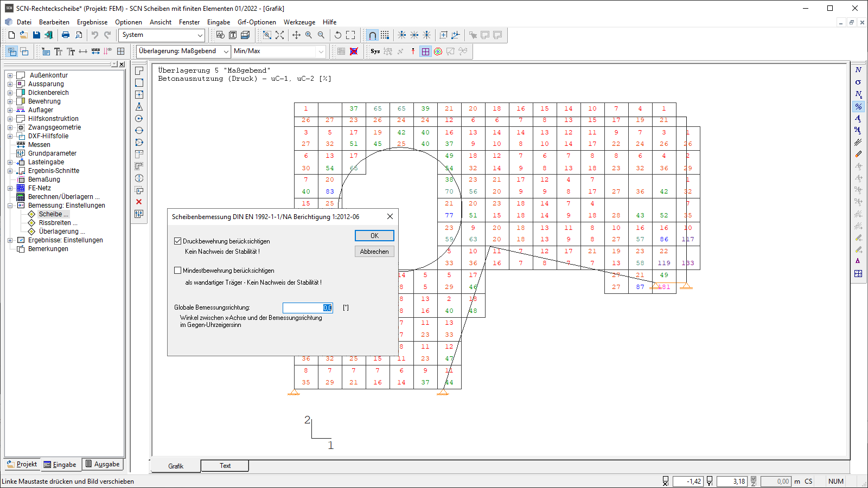Viewport: 868px width, 488px height.
Task: Select the rectangle contour tool in the vertical toolbar
Action: (139, 82)
